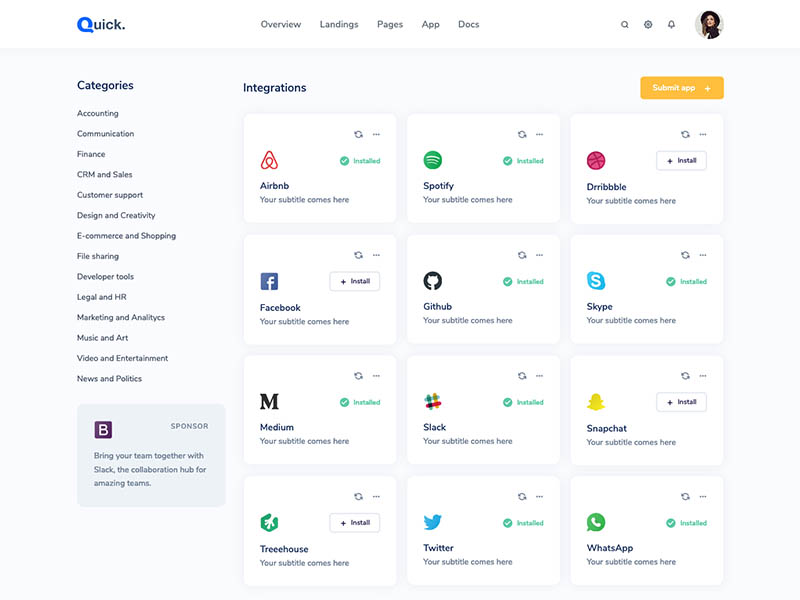800x600 pixels.
Task: Open settings gear icon in header
Action: 648,25
